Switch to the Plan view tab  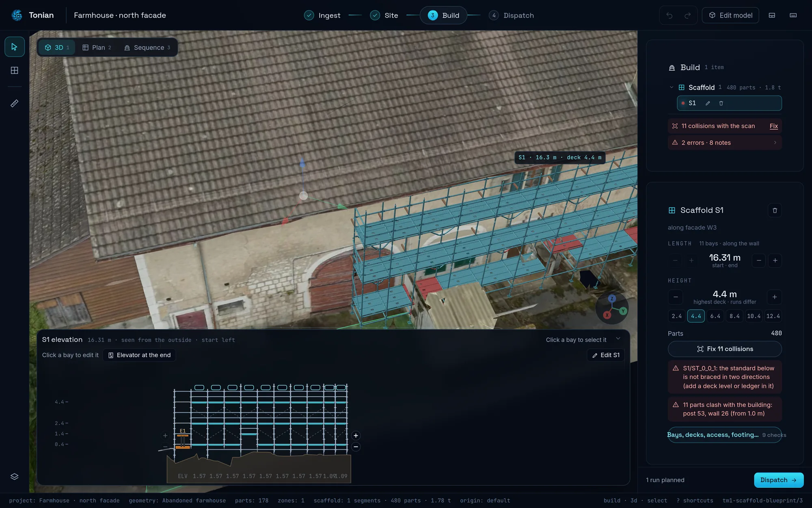[x=97, y=48]
